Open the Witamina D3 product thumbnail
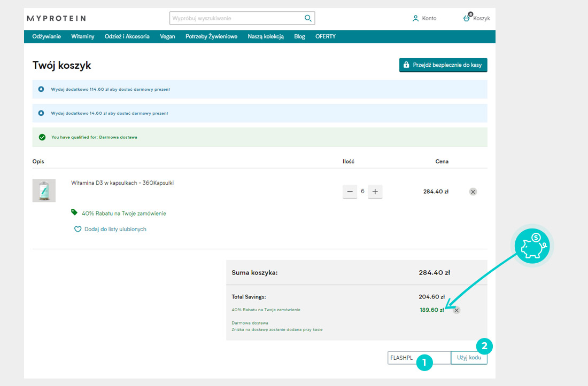Screen dimensions: 588x386 (44, 191)
